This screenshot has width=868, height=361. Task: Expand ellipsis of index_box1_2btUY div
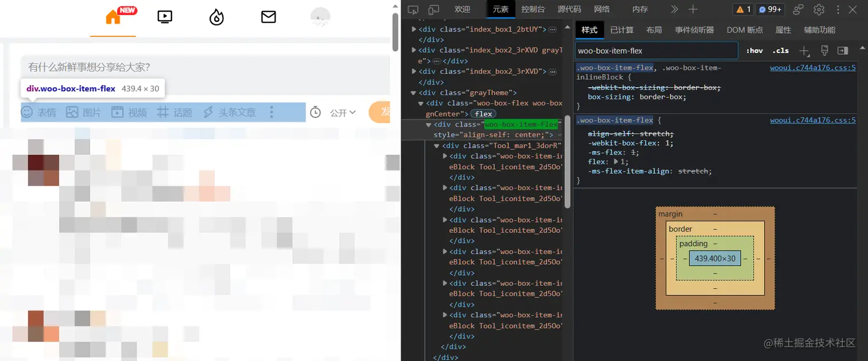[x=552, y=29]
